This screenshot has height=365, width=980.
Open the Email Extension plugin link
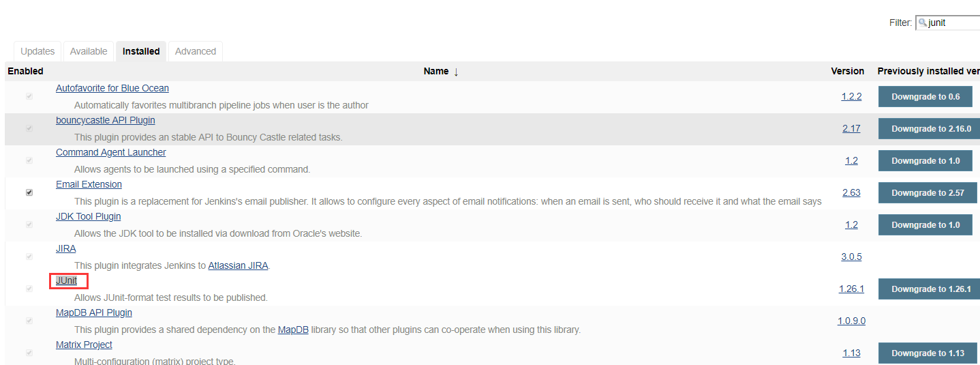(x=89, y=184)
